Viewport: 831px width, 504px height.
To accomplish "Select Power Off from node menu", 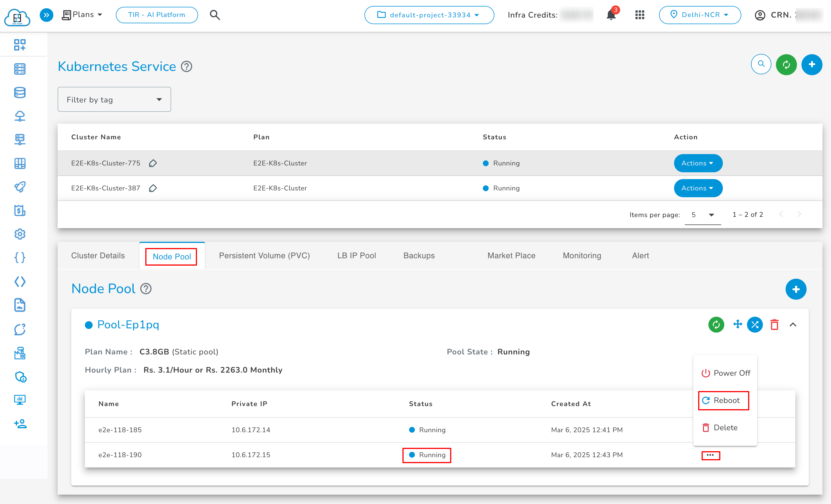I will [x=725, y=373].
